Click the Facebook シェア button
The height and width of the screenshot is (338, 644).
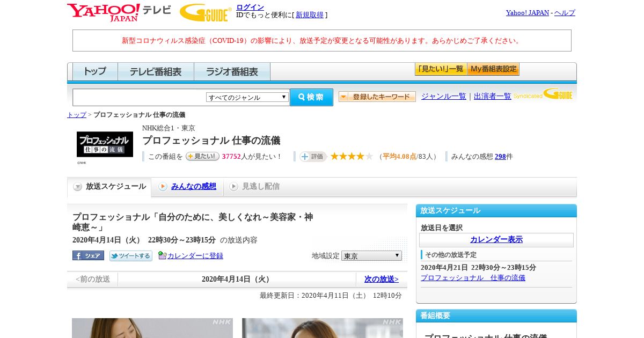tap(88, 255)
